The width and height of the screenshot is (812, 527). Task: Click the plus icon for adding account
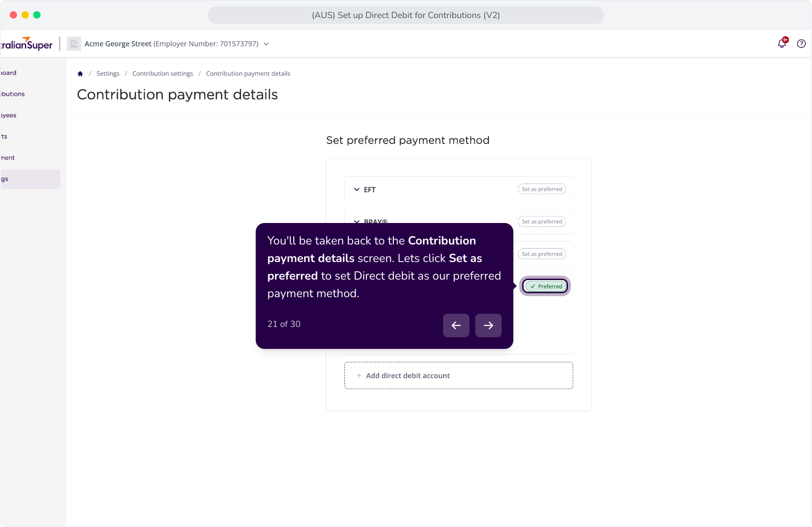pyautogui.click(x=359, y=376)
